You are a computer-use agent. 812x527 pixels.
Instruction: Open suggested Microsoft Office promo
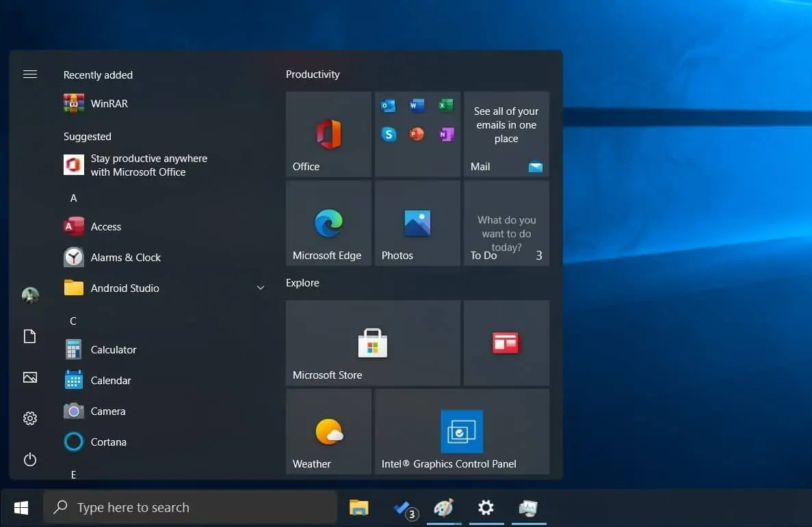point(165,165)
